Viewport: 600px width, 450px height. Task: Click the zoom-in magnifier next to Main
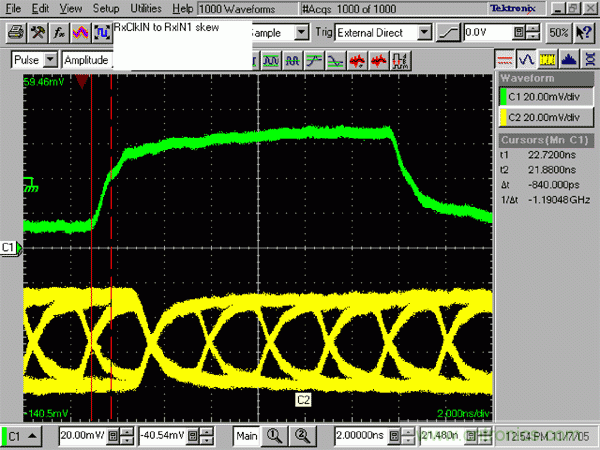pos(273,435)
